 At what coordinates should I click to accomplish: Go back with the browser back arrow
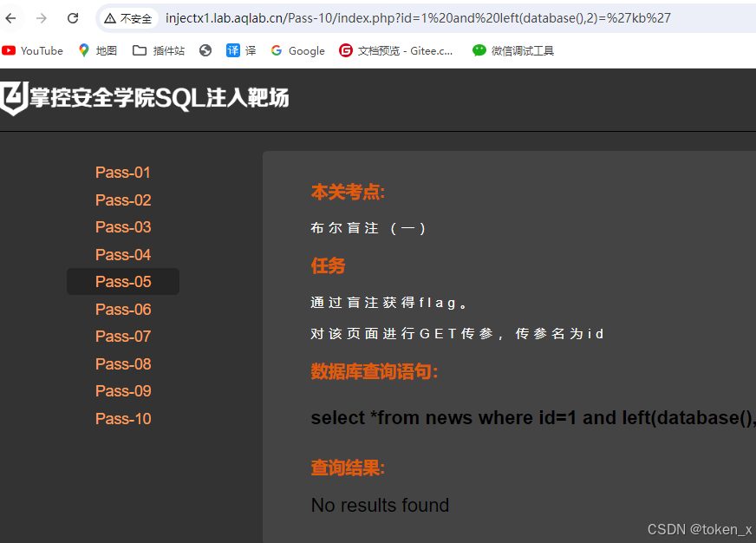click(x=10, y=18)
